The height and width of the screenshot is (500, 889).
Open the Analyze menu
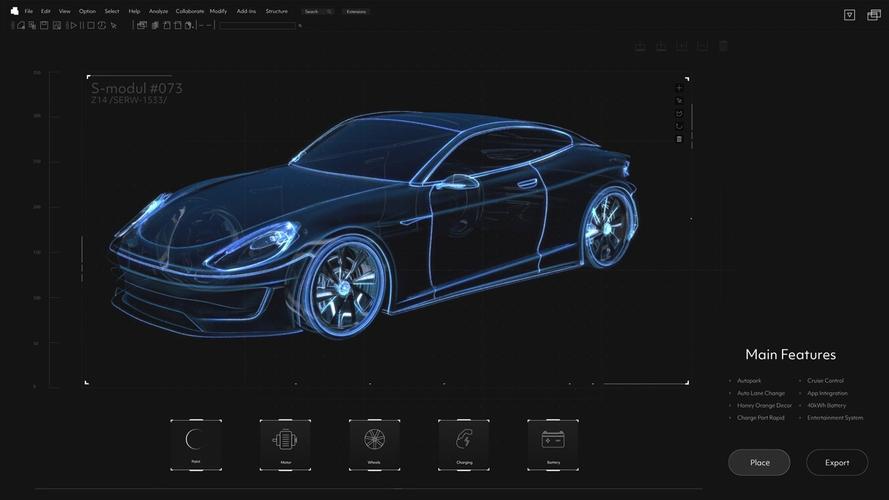pos(158,11)
